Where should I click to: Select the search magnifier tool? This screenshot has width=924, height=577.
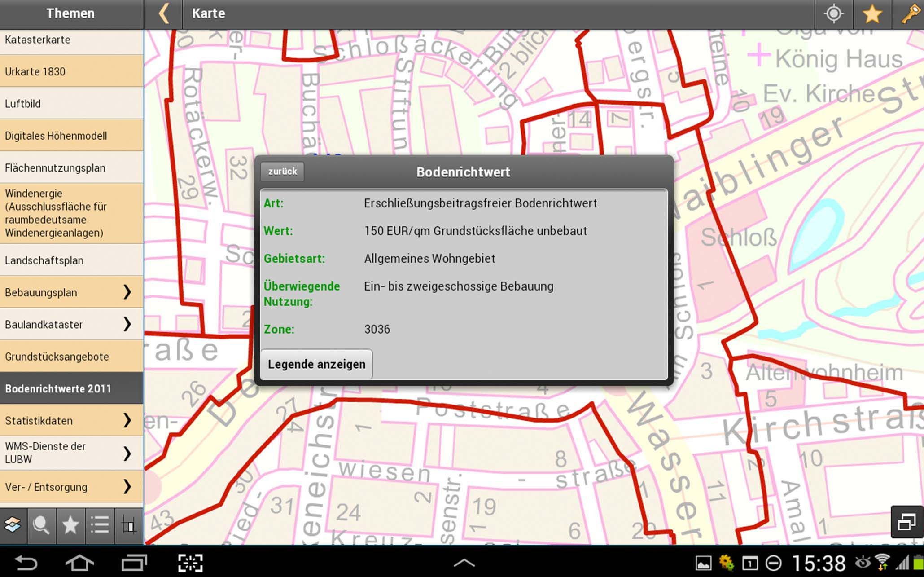click(42, 525)
